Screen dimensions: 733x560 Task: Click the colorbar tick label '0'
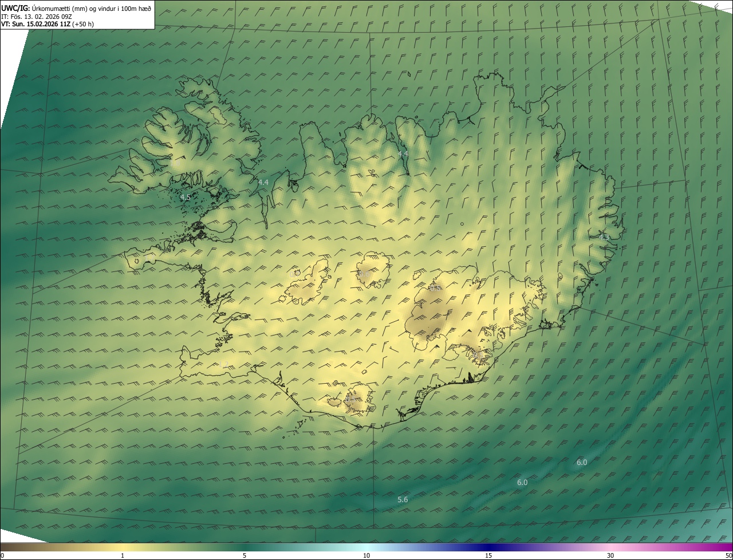pyautogui.click(x=2, y=556)
